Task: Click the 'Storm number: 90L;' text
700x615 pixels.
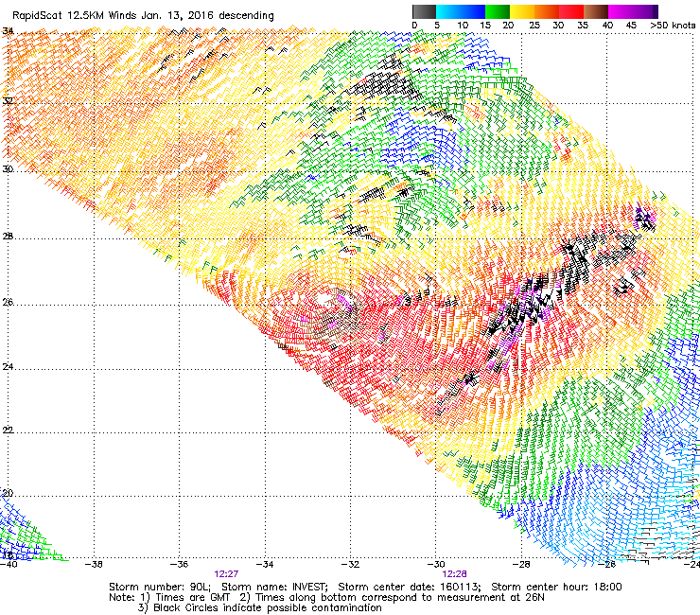Action: tap(160, 587)
